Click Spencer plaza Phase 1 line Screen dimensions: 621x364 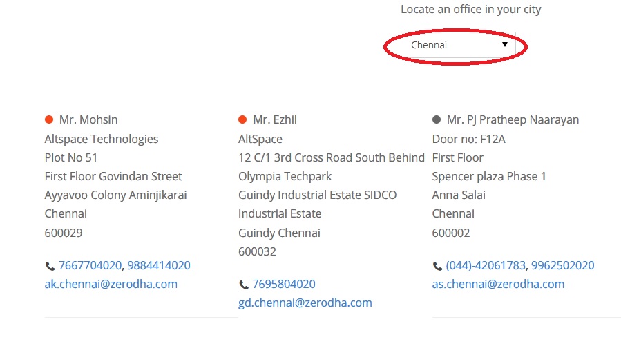[x=489, y=176]
